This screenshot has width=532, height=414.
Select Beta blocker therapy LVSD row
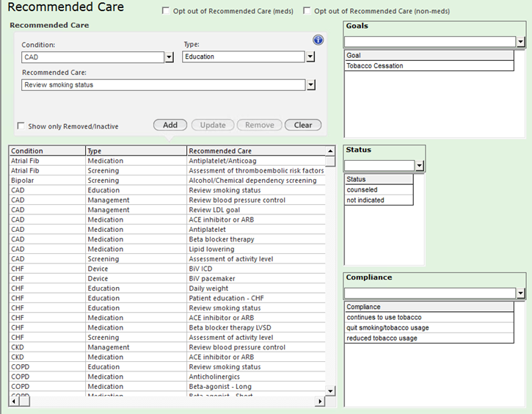(167, 328)
